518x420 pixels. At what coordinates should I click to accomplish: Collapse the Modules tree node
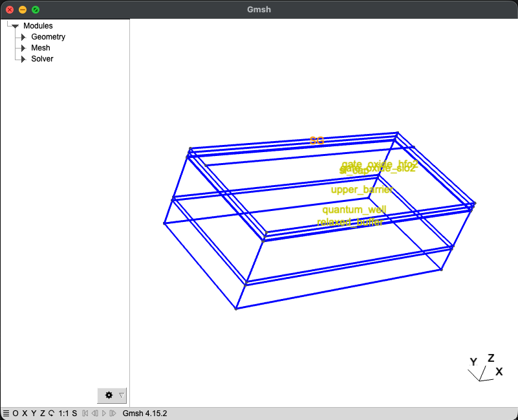pyautogui.click(x=15, y=26)
